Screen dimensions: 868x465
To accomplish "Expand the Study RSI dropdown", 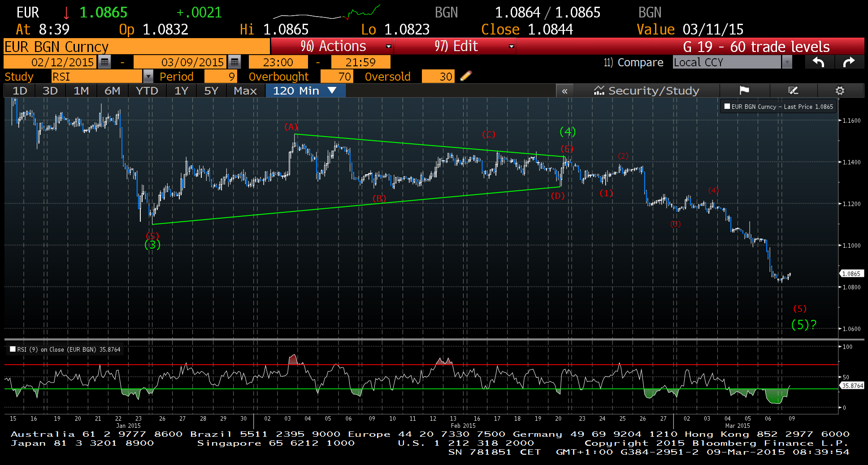I will (148, 77).
